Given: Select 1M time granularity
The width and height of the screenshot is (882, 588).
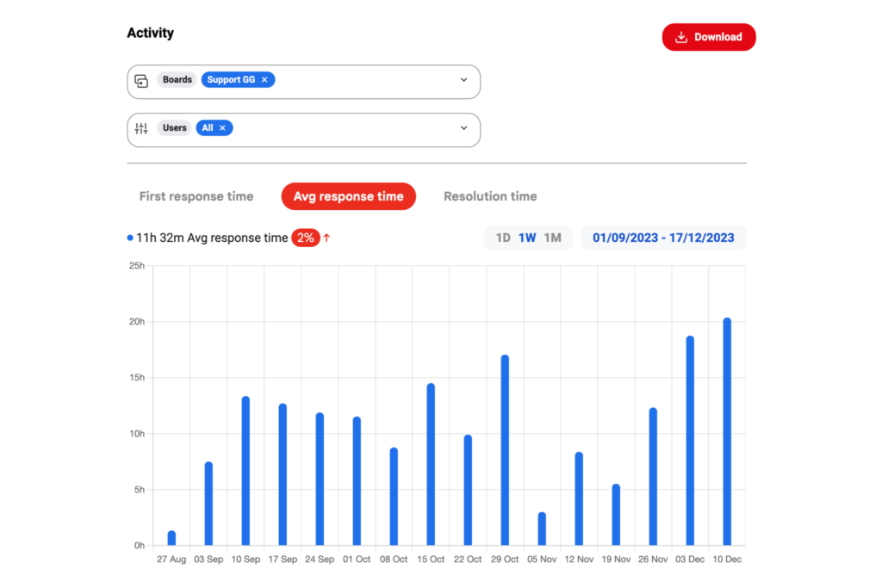Looking at the screenshot, I should click(552, 238).
